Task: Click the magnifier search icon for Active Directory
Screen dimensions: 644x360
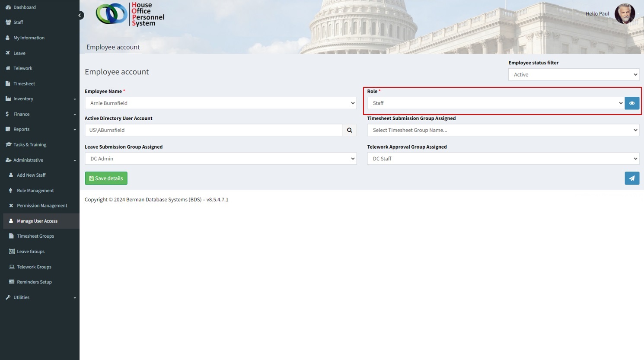Action: (349, 130)
